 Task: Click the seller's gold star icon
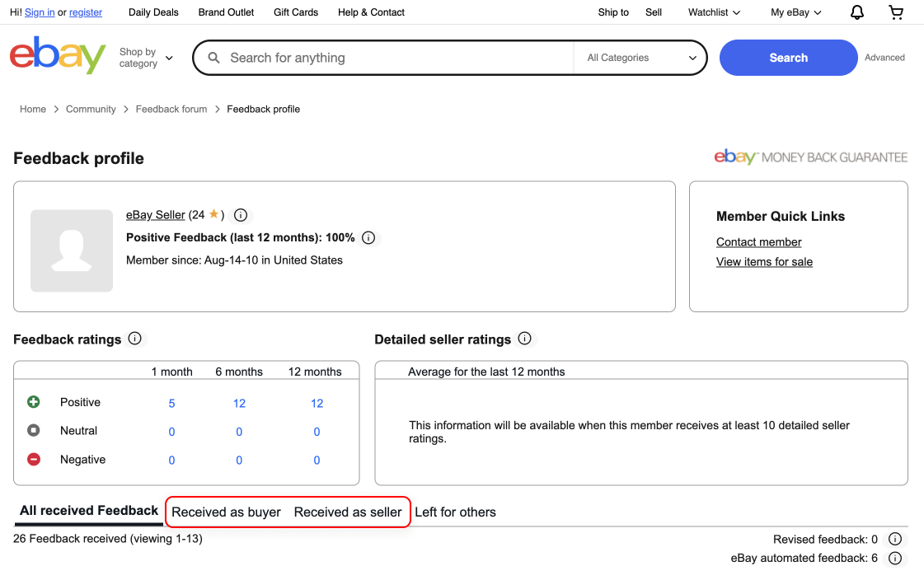214,214
